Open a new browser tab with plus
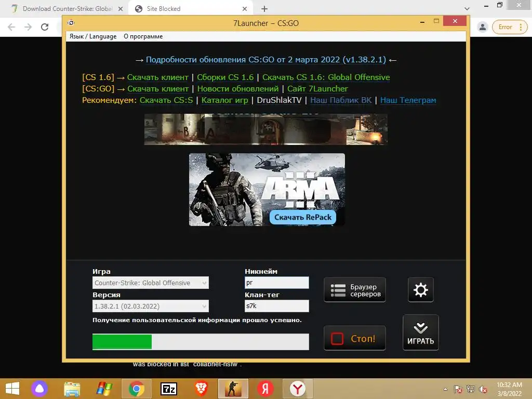 click(264, 9)
